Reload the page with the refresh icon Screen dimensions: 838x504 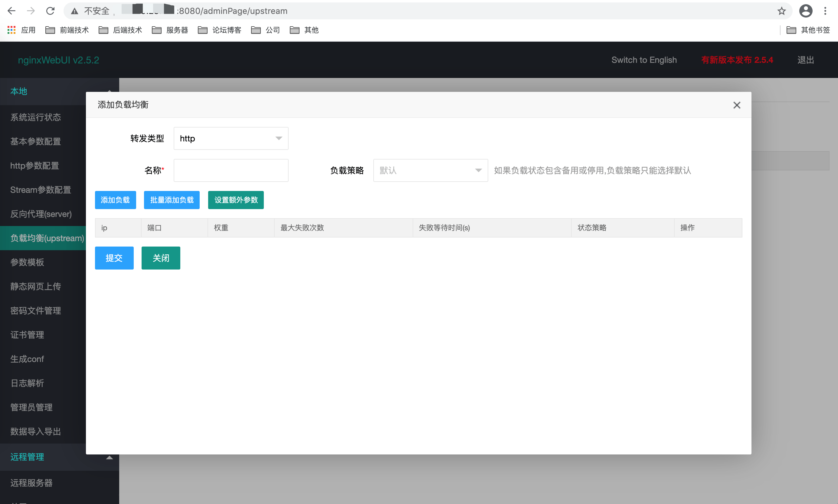pos(50,11)
